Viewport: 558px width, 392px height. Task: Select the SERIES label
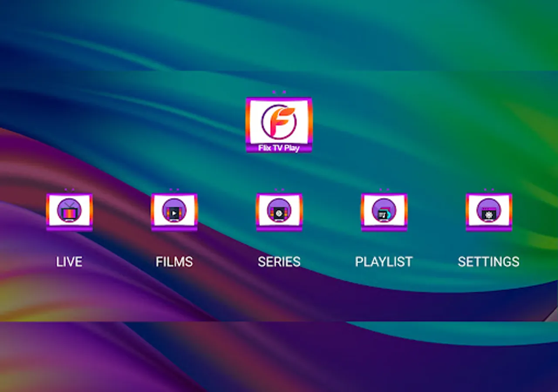[279, 262]
